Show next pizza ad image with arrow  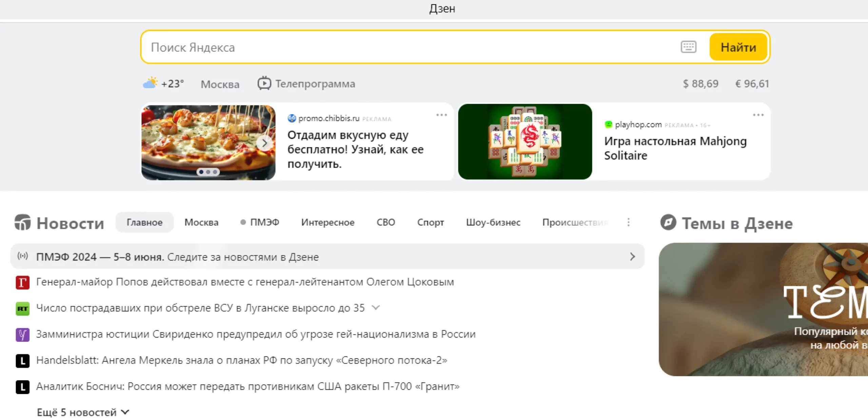[x=264, y=143]
